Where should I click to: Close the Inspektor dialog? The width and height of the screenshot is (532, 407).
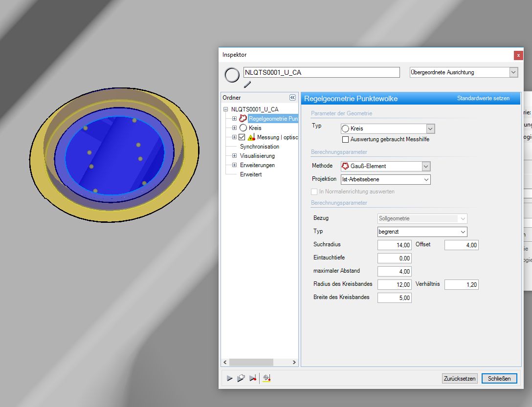coord(518,55)
